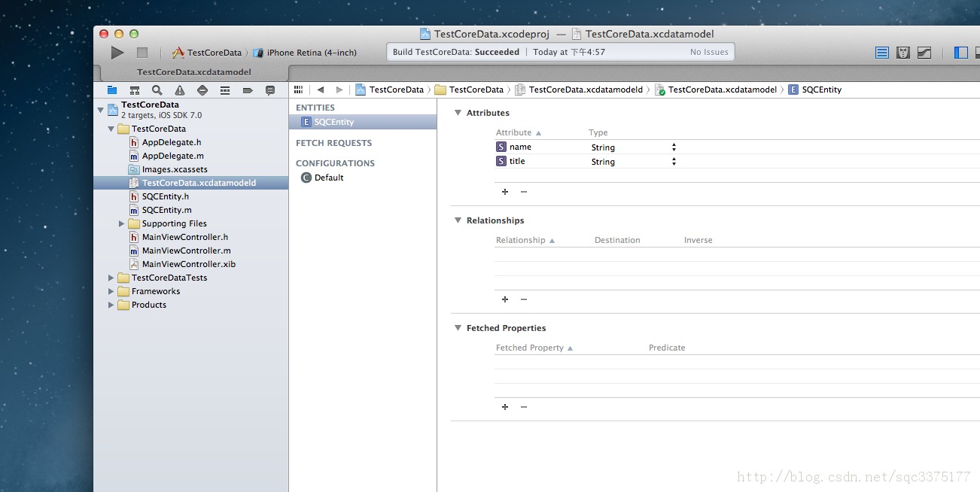This screenshot has width=980, height=492.
Task: Click TestCoreData.xcdatamodel in the jump bar
Action: 716,90
